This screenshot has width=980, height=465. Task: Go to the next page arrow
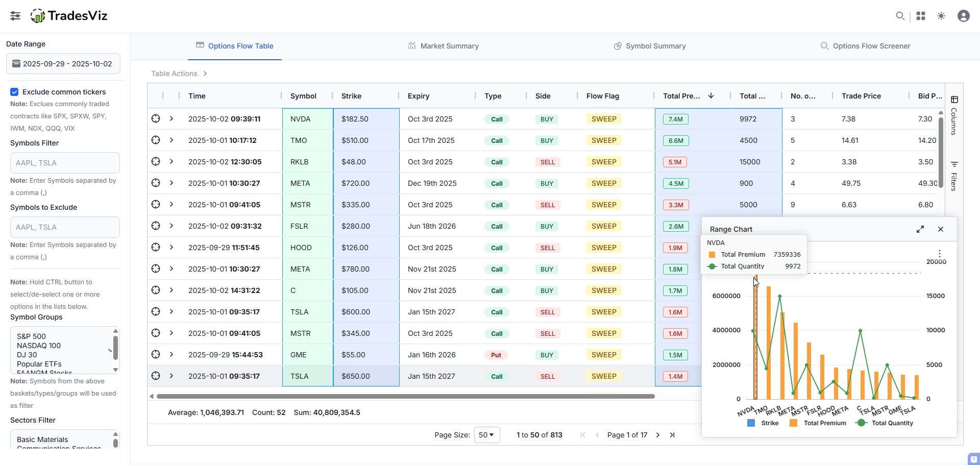[x=658, y=435]
